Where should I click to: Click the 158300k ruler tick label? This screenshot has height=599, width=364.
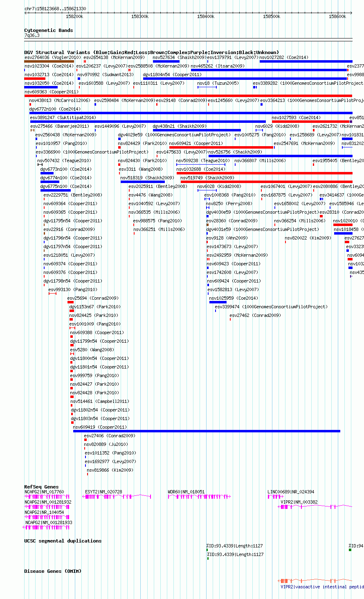click(x=140, y=16)
